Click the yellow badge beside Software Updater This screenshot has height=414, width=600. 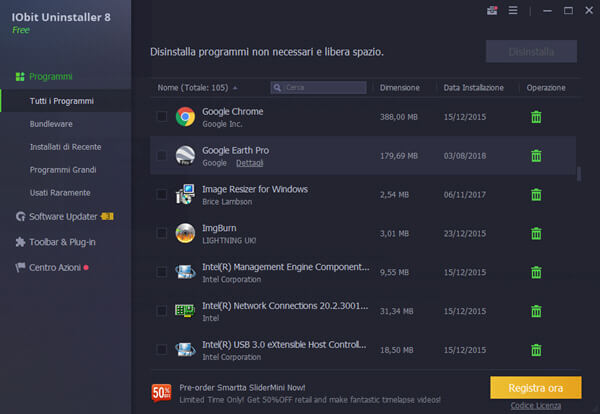107,217
